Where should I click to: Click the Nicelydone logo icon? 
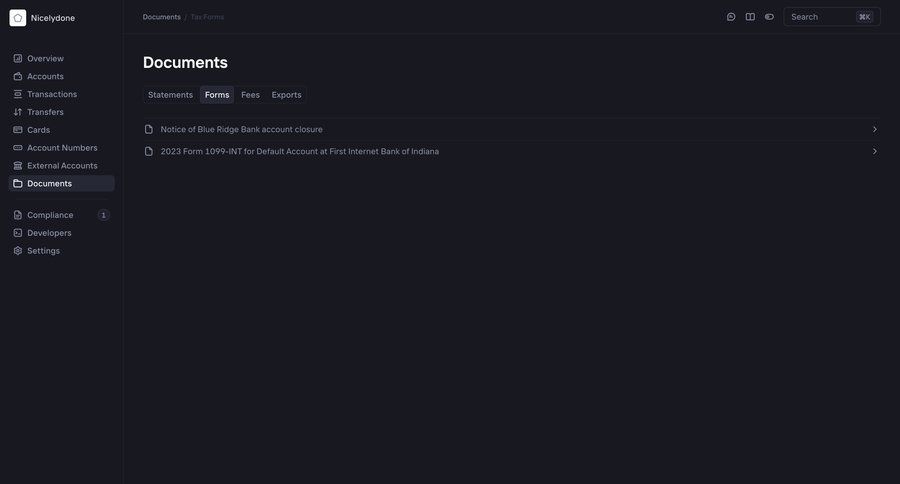pyautogui.click(x=18, y=18)
